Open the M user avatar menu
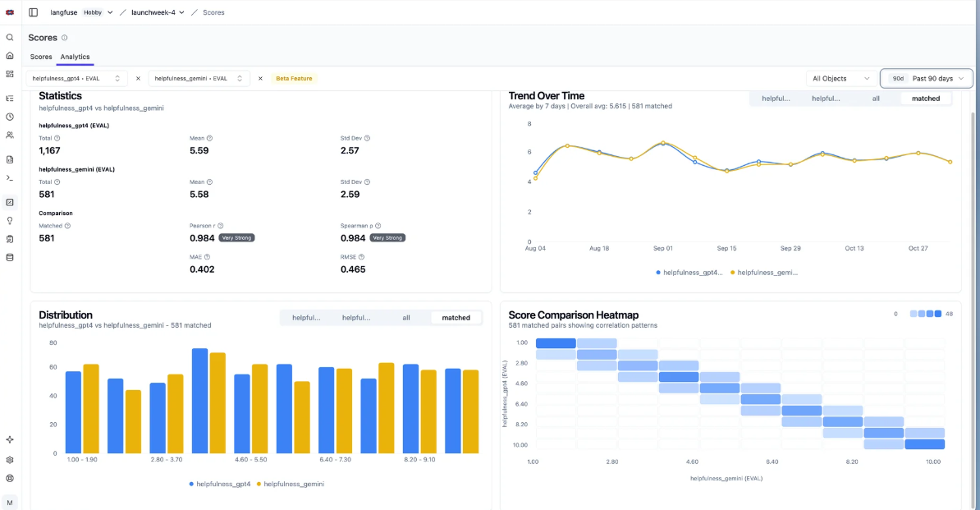 tap(10, 503)
